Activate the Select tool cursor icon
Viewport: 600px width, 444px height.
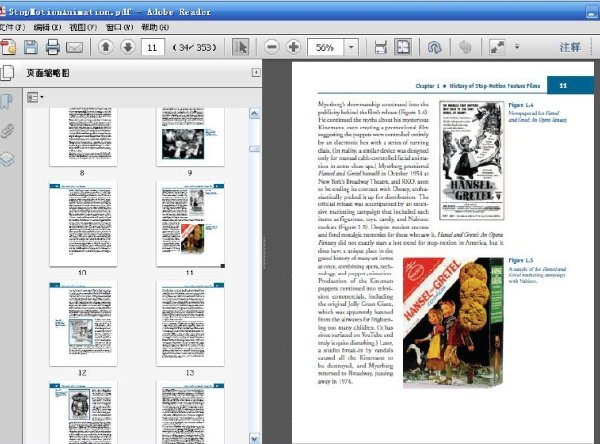(x=241, y=47)
